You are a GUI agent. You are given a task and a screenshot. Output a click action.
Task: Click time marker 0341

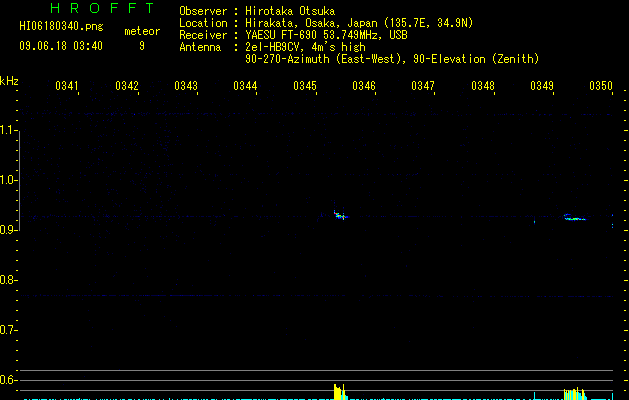click(x=67, y=86)
